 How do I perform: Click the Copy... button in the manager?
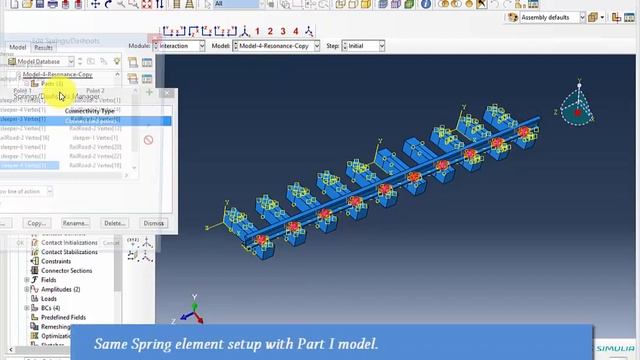tap(37, 223)
